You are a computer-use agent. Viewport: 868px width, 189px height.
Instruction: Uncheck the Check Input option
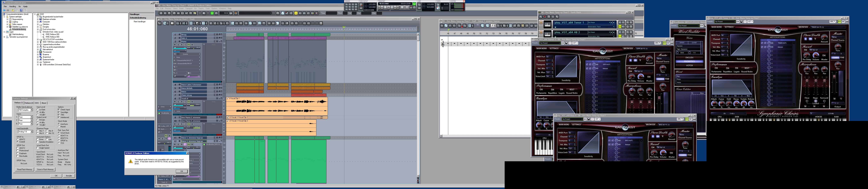[59, 110]
